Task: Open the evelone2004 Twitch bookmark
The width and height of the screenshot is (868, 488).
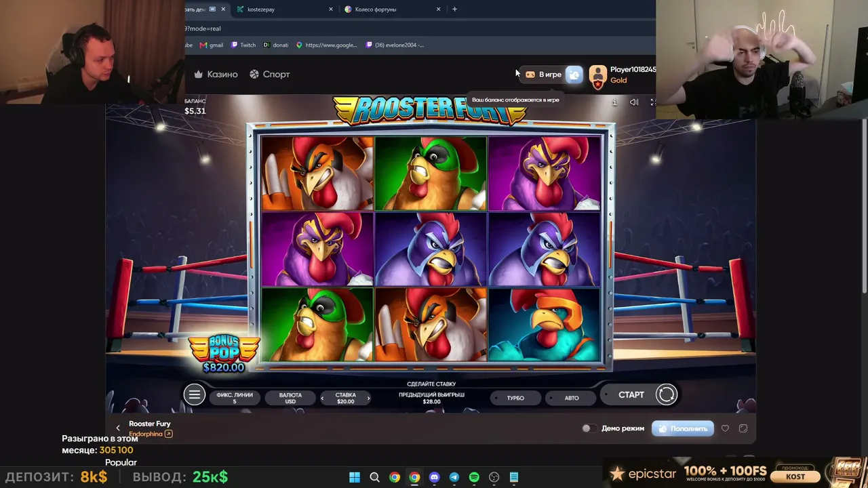Action: [395, 45]
